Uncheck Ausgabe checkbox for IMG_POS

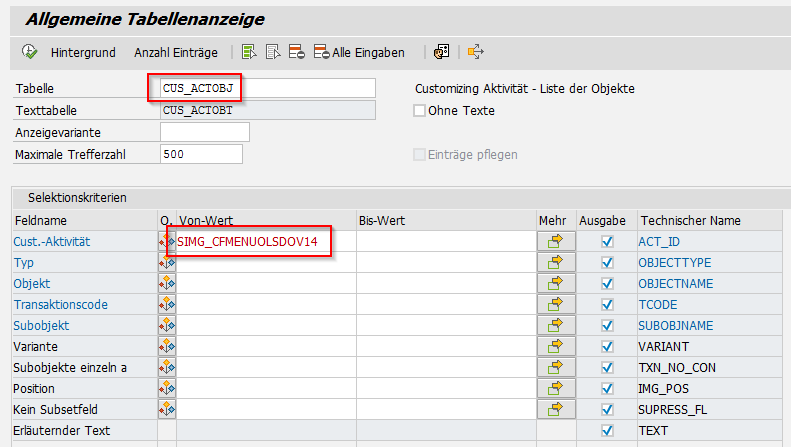[x=607, y=388]
